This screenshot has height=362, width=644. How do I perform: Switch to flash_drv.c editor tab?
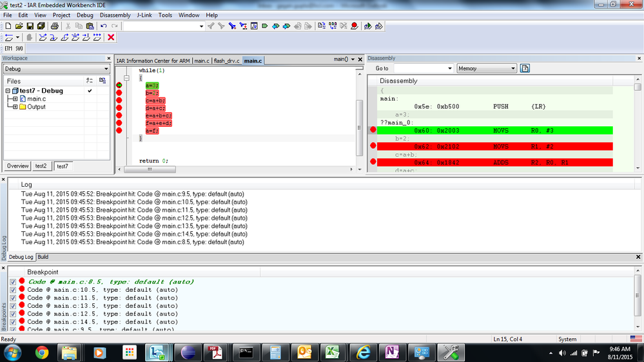[x=227, y=61]
